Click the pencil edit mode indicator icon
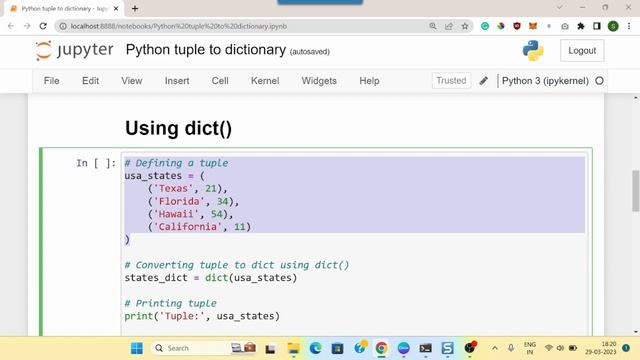The height and width of the screenshot is (360, 640). click(x=483, y=81)
